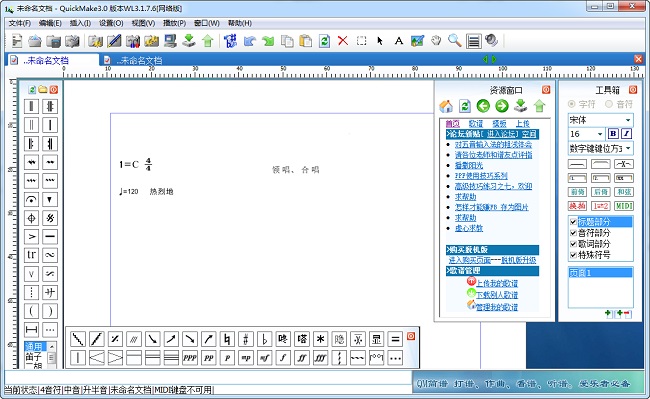This screenshot has height=399, width=650.
Task: Open the 播放(P) menu
Action: [x=175, y=23]
